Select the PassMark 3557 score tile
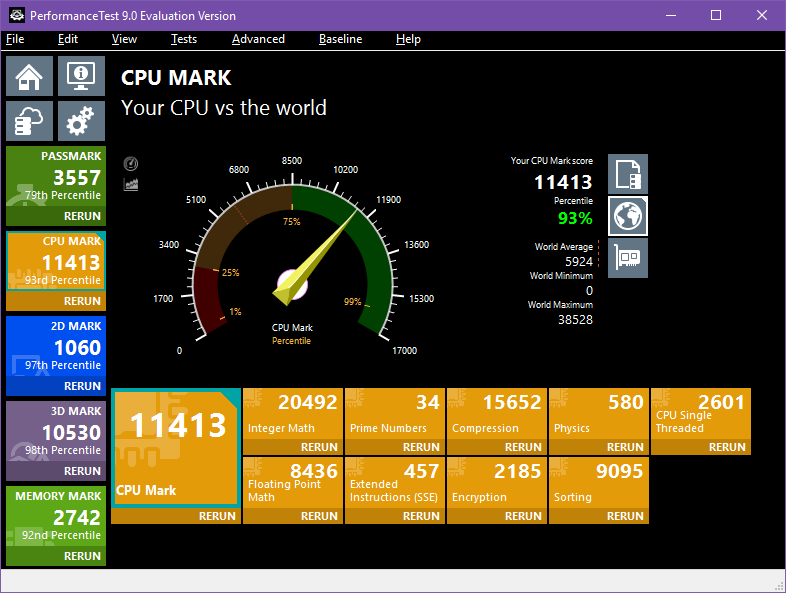Image resolution: width=786 pixels, height=593 pixels. [56, 176]
